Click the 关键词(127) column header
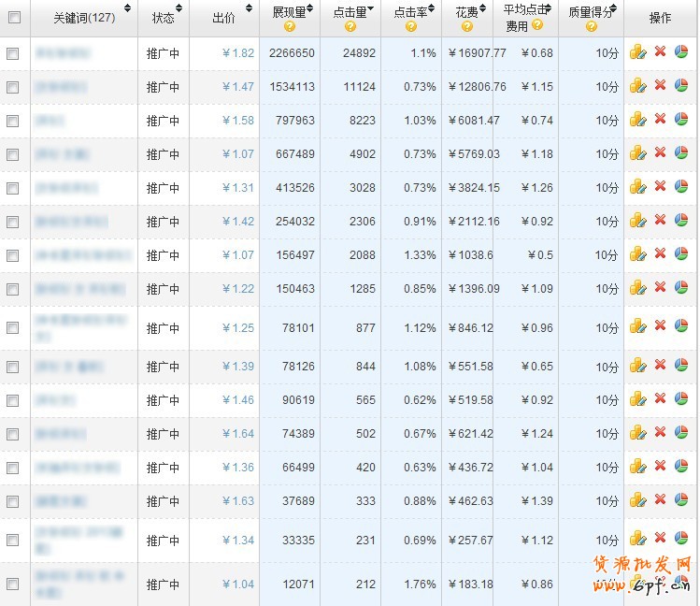The width and height of the screenshot is (700, 606). (84, 18)
